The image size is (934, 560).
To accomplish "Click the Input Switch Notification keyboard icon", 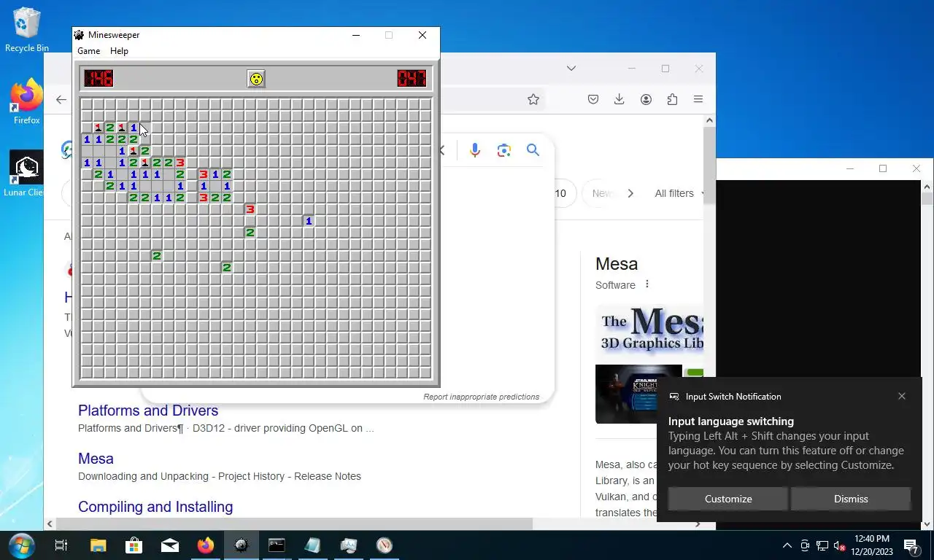I will pos(674,397).
